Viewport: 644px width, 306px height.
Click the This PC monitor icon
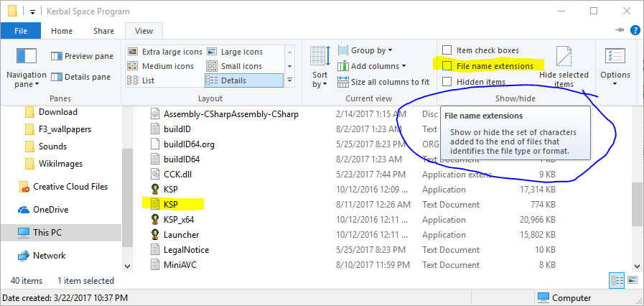(x=24, y=233)
